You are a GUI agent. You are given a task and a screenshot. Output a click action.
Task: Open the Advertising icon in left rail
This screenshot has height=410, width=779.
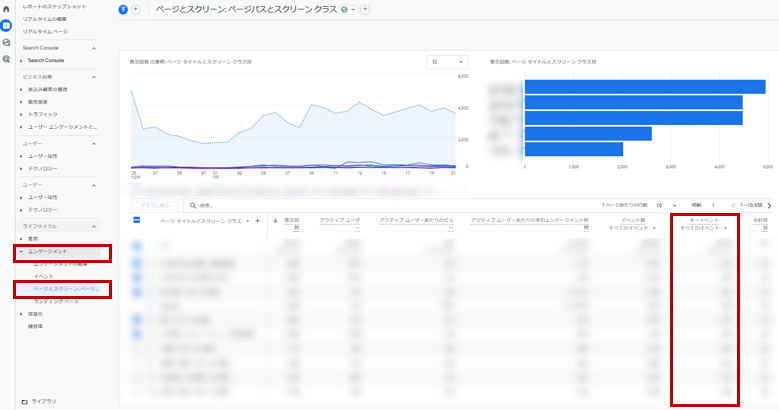pyautogui.click(x=6, y=59)
